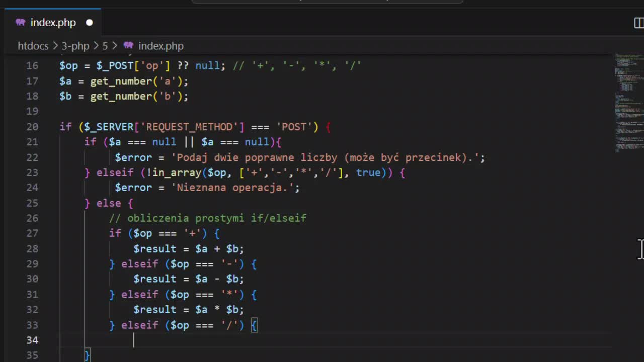Click line number 20 in the gutter
644x362 pixels.
point(32,127)
